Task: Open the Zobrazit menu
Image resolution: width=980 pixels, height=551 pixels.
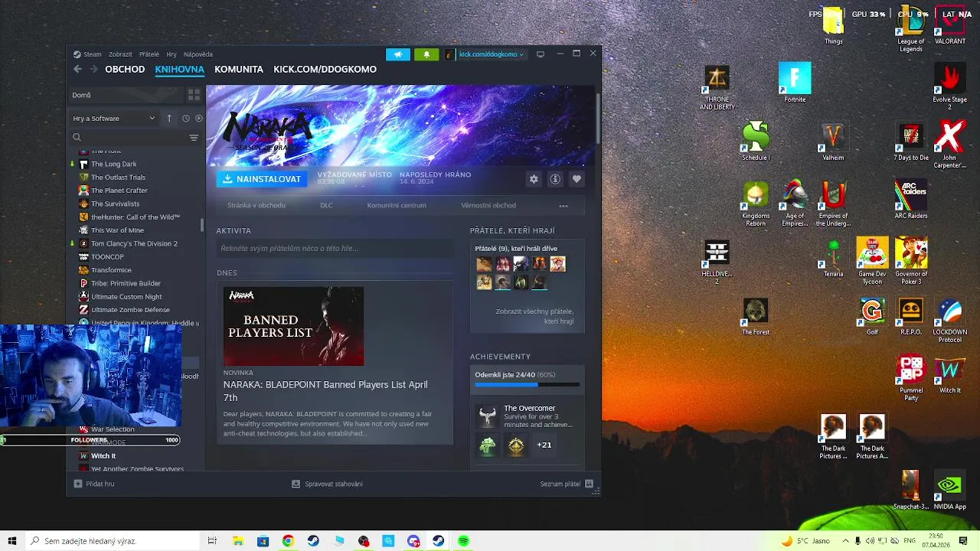Action: click(x=120, y=54)
